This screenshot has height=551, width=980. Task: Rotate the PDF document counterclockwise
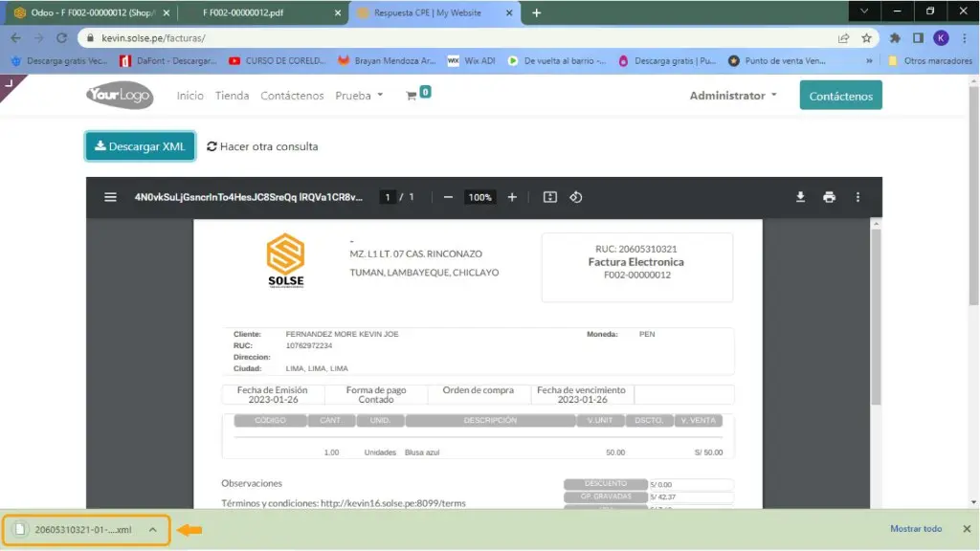tap(576, 197)
